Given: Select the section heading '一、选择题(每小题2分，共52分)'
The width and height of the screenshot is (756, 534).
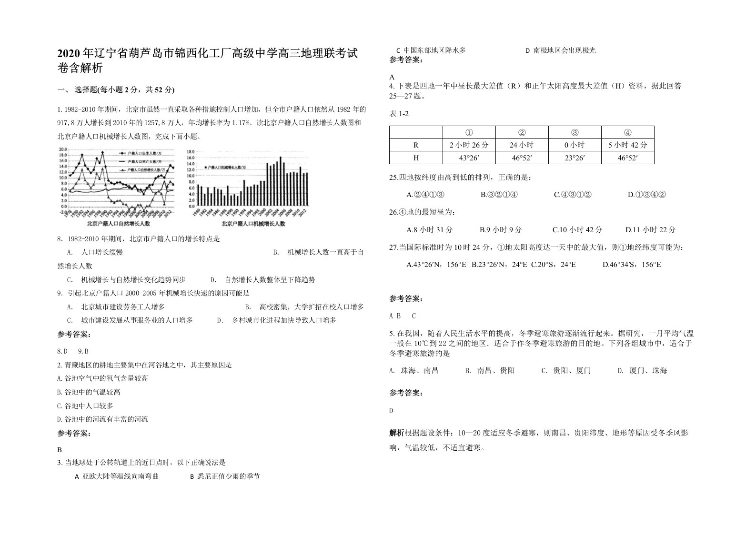Looking at the screenshot, I should (116, 90).
